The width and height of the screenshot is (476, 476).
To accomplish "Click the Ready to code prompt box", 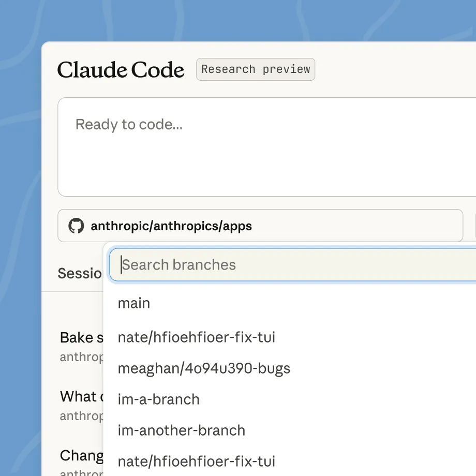I will (267, 147).
